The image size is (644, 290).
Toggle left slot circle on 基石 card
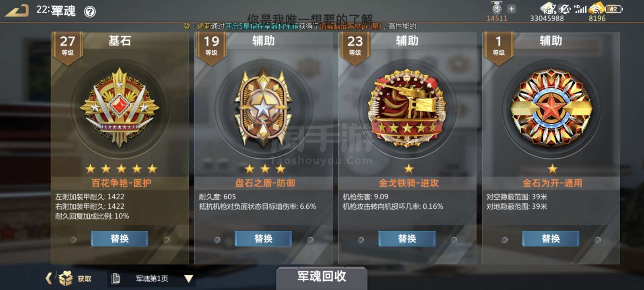(x=74, y=240)
